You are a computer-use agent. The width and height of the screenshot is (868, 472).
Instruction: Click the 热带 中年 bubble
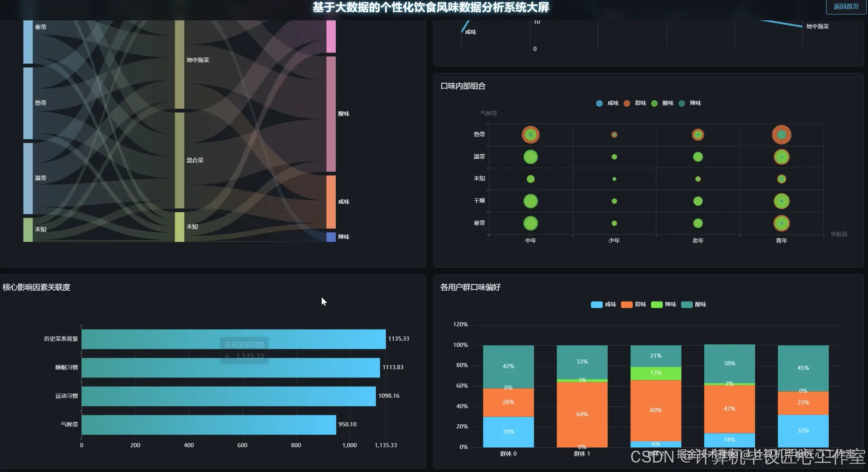[x=531, y=135]
